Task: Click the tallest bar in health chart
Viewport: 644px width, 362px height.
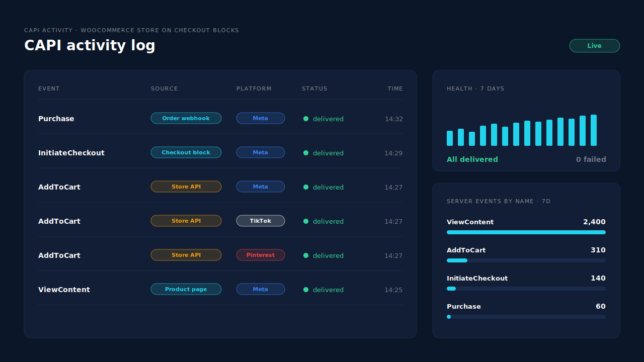Action: point(594,130)
